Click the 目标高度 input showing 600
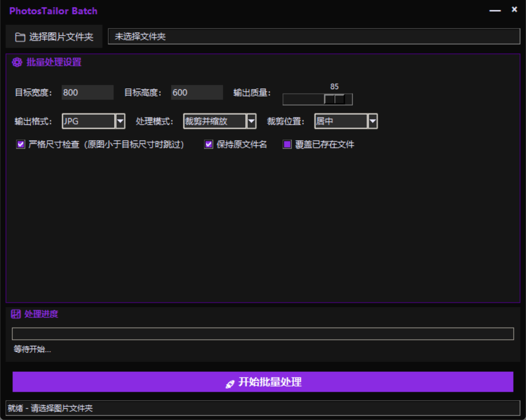This screenshot has width=526, height=420. coord(196,93)
